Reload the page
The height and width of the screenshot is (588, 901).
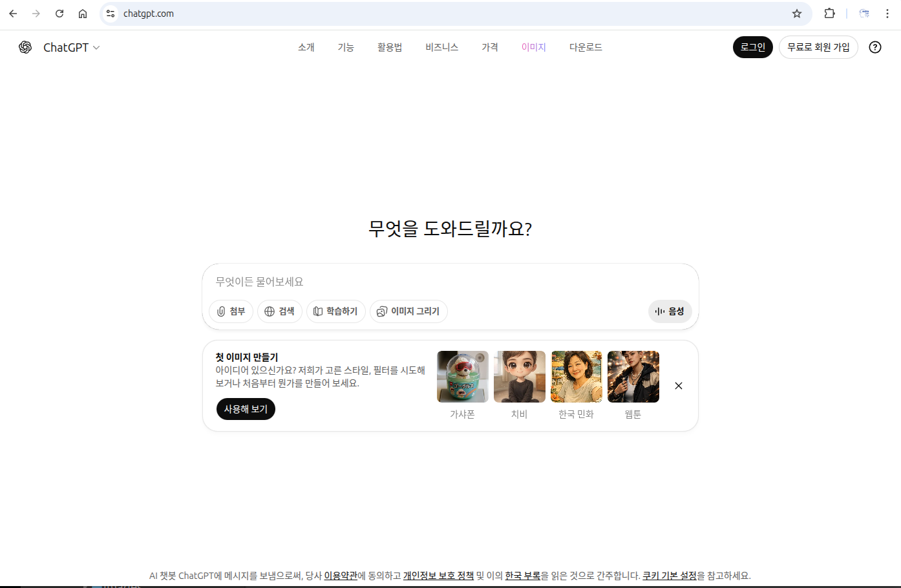pyautogui.click(x=59, y=14)
